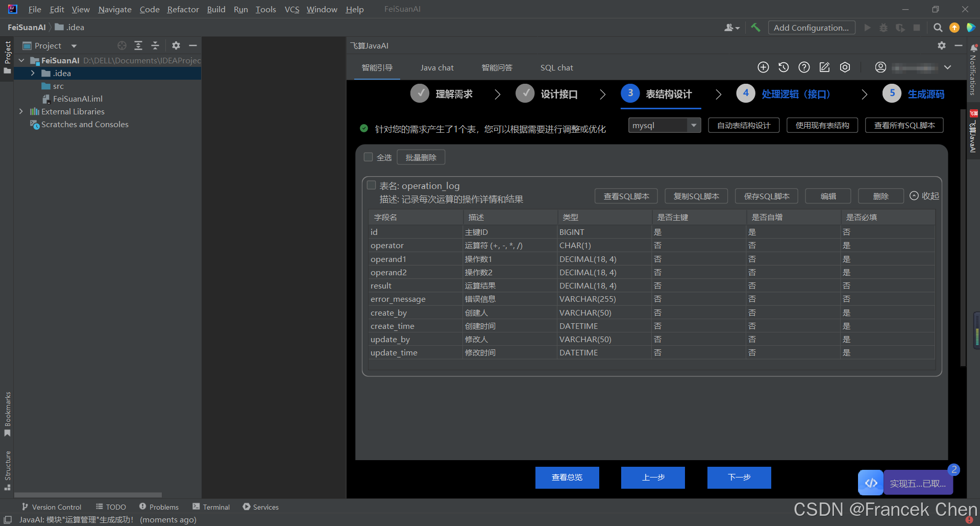Click the Collapse All icon in Project panel
This screenshot has width=980, height=526.
click(155, 45)
